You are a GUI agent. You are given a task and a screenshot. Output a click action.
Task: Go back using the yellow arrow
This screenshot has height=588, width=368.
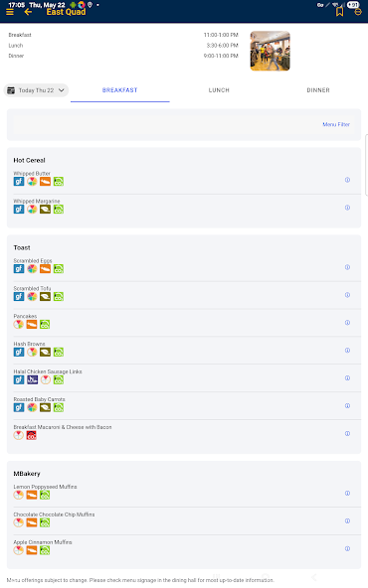(x=28, y=12)
